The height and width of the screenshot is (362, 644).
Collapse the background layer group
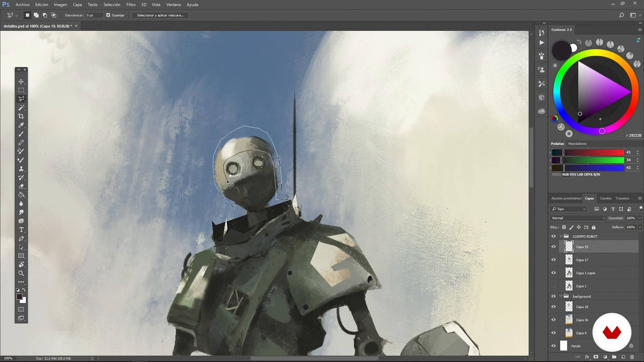click(x=561, y=296)
